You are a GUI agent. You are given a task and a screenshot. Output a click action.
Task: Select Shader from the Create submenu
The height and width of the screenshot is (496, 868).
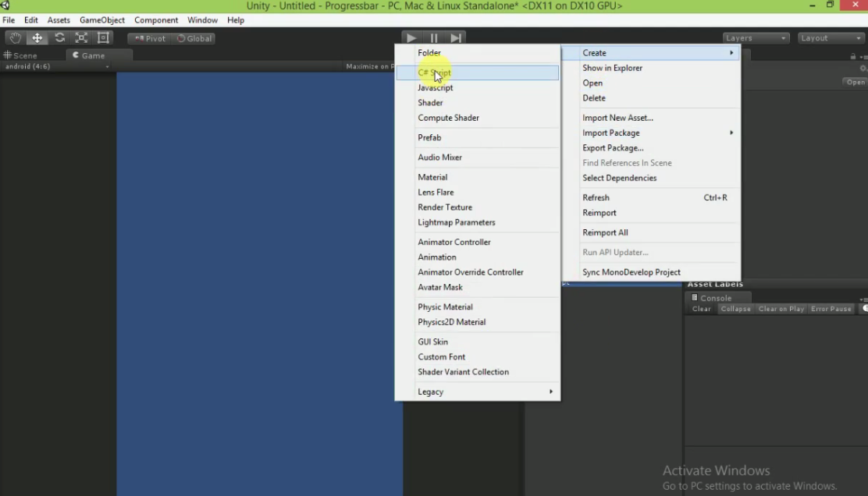431,102
